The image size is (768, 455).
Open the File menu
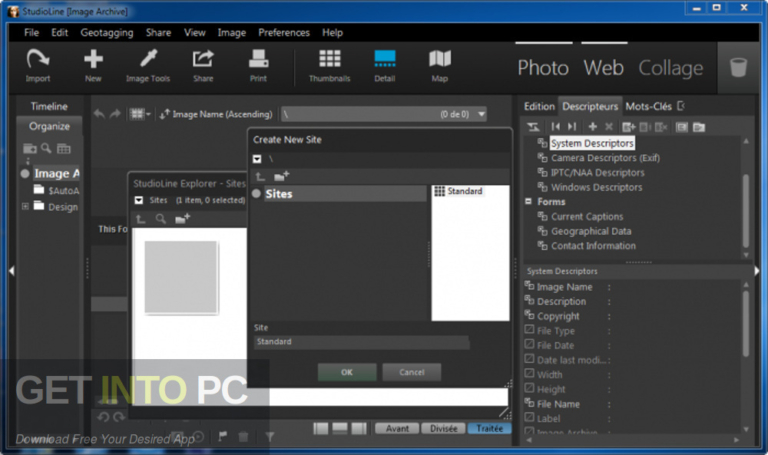pyautogui.click(x=31, y=32)
